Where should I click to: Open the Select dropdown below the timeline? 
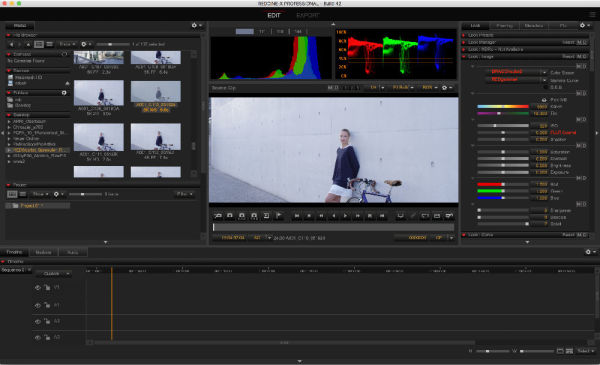[585, 351]
